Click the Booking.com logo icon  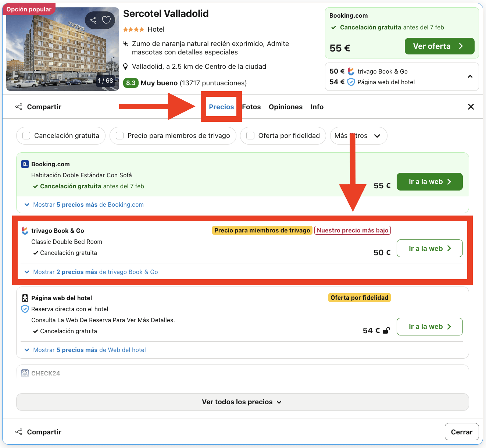pos(24,164)
